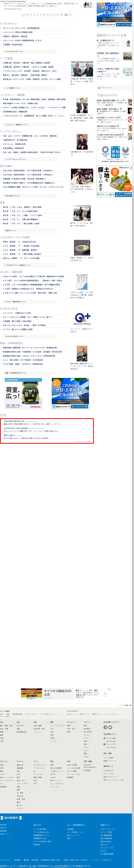
Task: Open the Twitter account icon in the footer
Action: 110,727
